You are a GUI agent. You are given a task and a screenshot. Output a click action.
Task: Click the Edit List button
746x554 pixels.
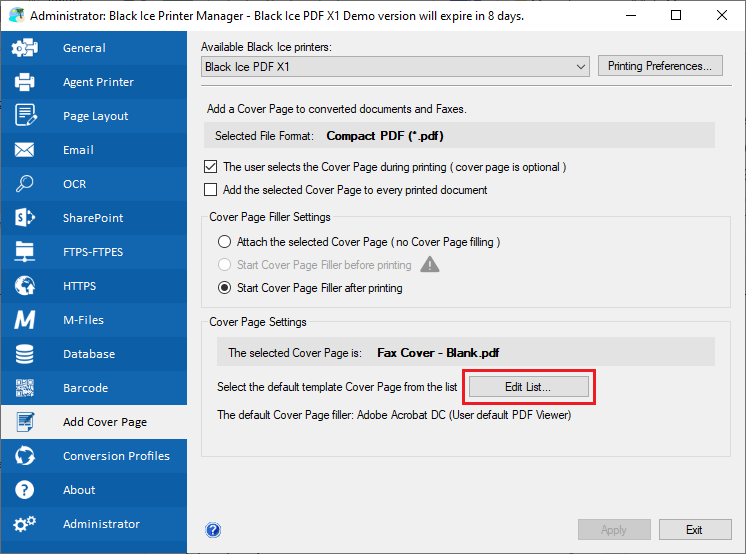[x=526, y=386]
